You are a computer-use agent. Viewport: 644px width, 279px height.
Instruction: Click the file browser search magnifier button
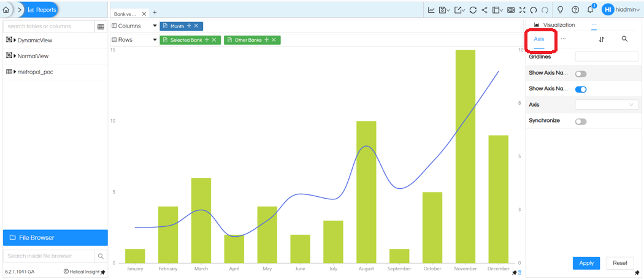(x=101, y=256)
